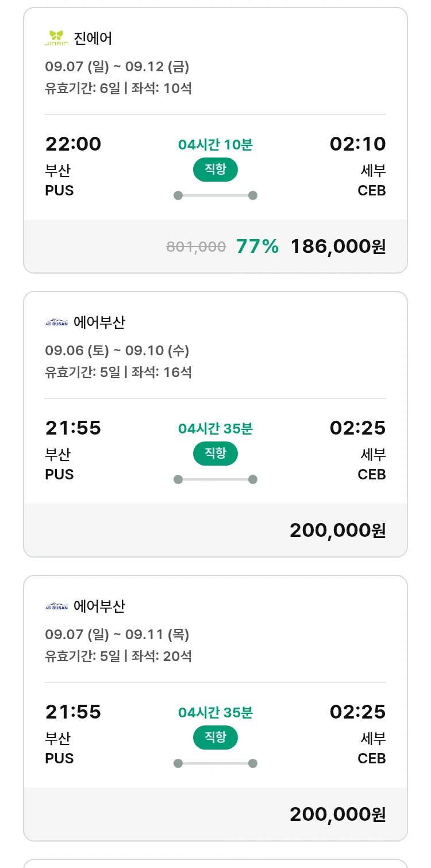Click the 77% discount label

coord(257,247)
